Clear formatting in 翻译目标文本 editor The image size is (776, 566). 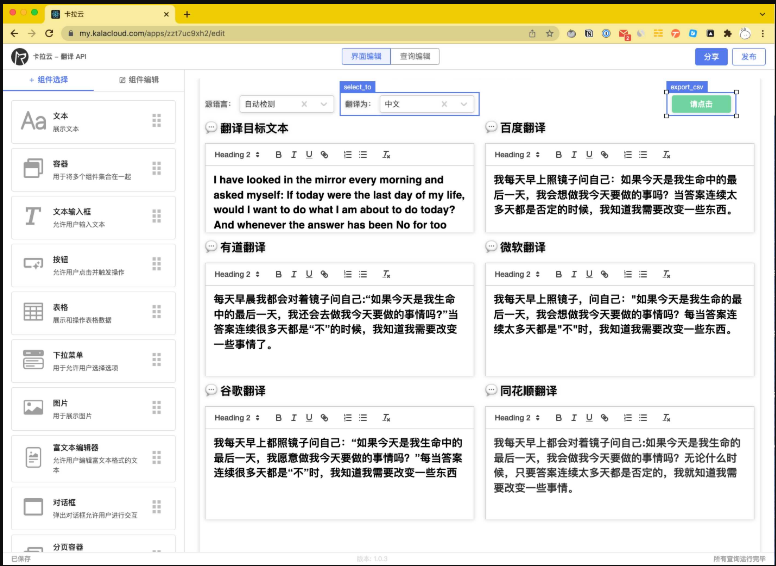click(x=386, y=155)
